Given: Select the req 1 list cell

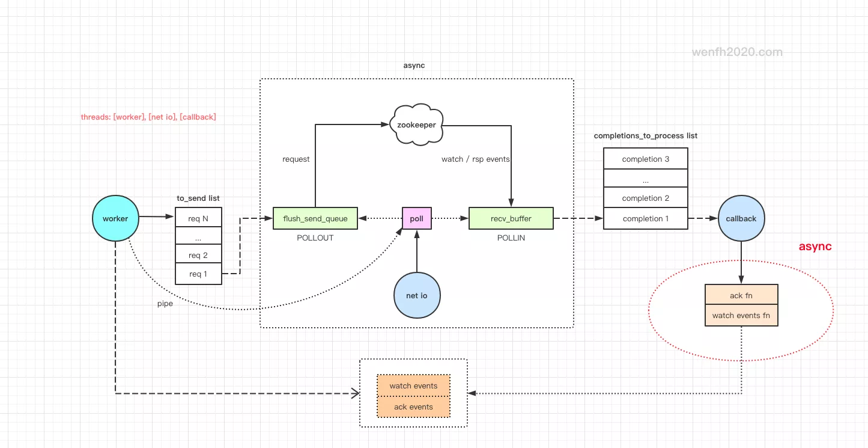Looking at the screenshot, I should 198,274.
